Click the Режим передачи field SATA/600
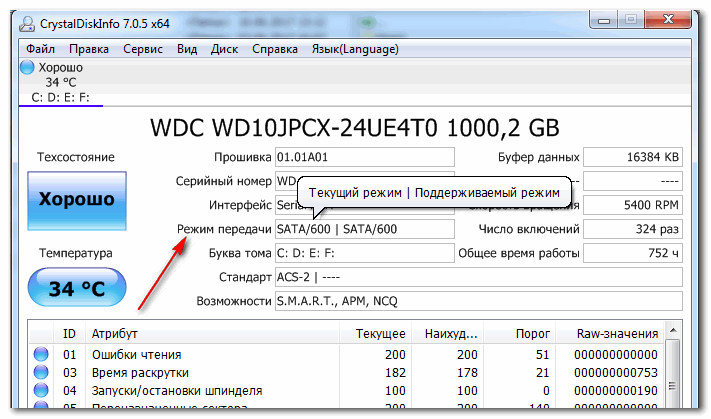The height and width of the screenshot is (419, 711). click(x=365, y=229)
